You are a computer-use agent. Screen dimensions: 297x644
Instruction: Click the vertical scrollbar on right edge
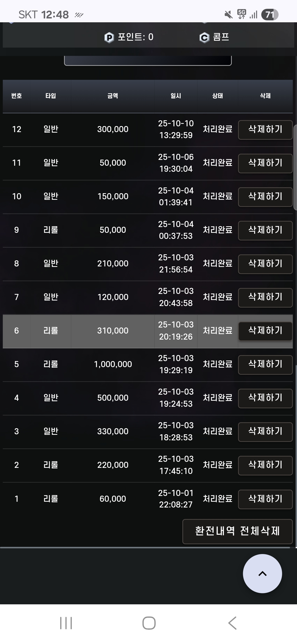tap(295, 165)
